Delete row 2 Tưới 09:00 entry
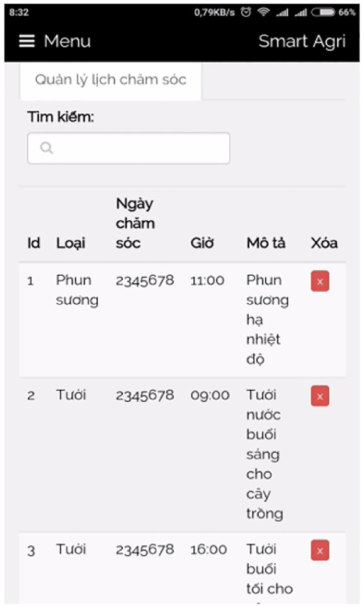This screenshot has height=608, width=364. [320, 396]
